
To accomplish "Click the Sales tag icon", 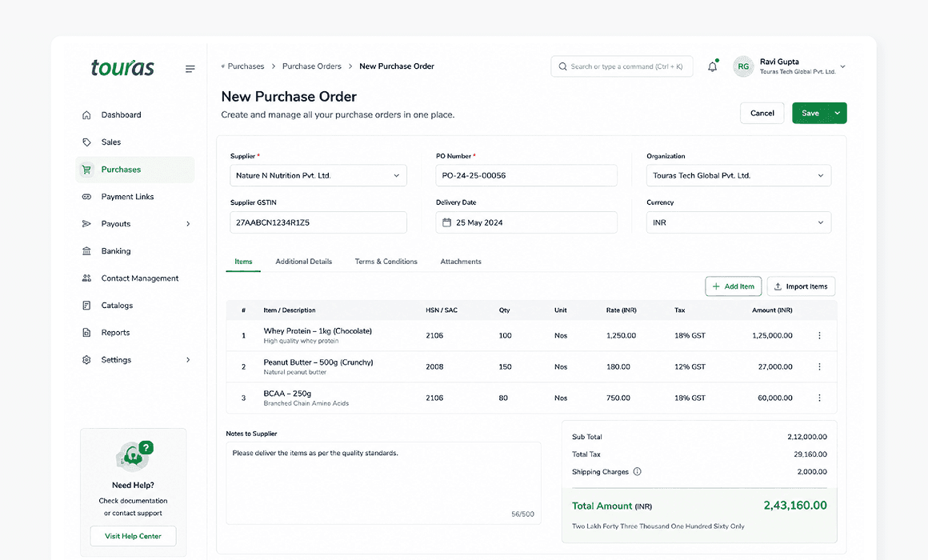I will 86,142.
